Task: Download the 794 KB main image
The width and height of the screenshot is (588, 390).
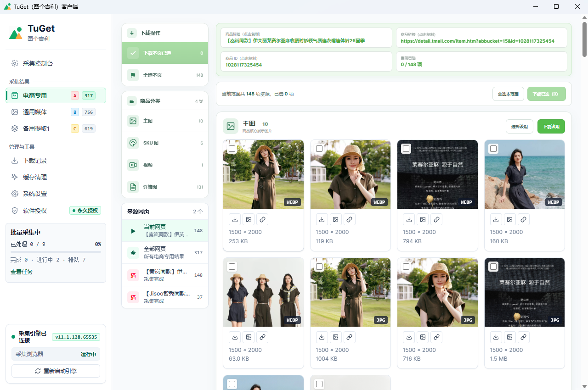Action: tap(409, 219)
